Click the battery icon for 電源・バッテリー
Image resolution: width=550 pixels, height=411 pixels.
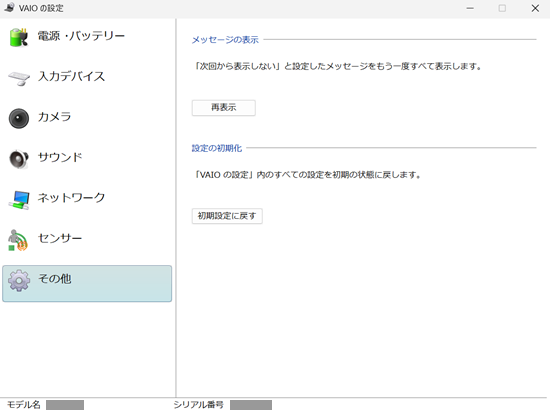tap(19, 37)
